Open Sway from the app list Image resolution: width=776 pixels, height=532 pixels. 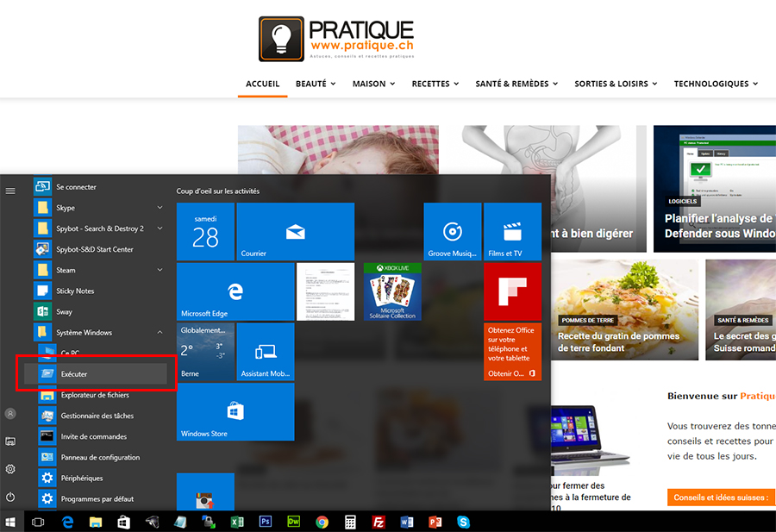click(x=99, y=312)
